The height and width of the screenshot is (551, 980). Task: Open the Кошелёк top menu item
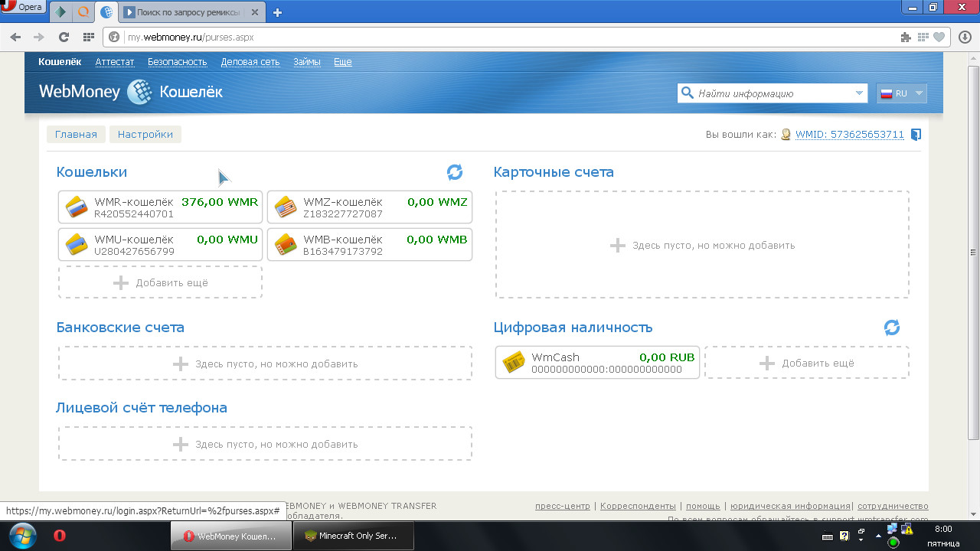[60, 62]
